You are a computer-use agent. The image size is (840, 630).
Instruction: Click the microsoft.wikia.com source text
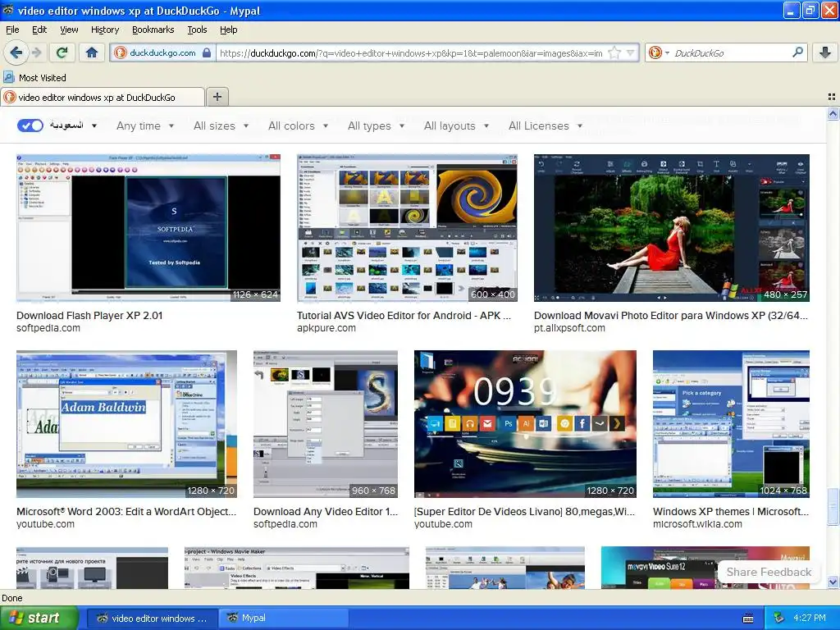(x=697, y=524)
